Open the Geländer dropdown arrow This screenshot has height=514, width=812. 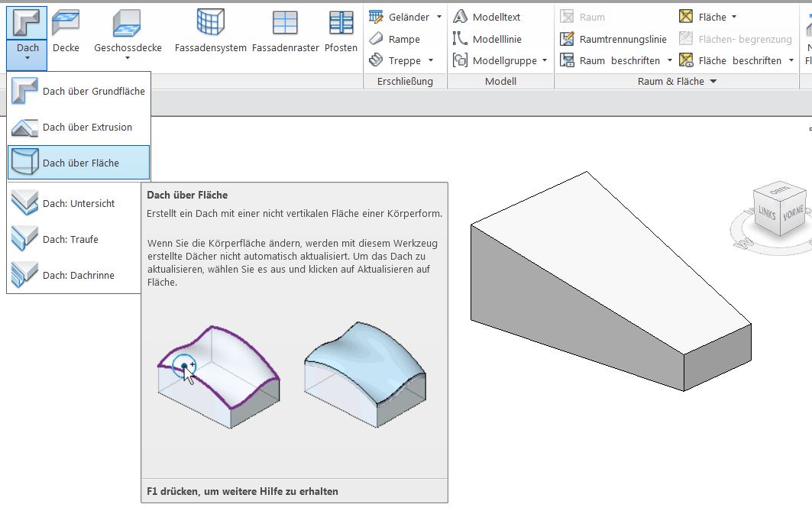pyautogui.click(x=439, y=17)
